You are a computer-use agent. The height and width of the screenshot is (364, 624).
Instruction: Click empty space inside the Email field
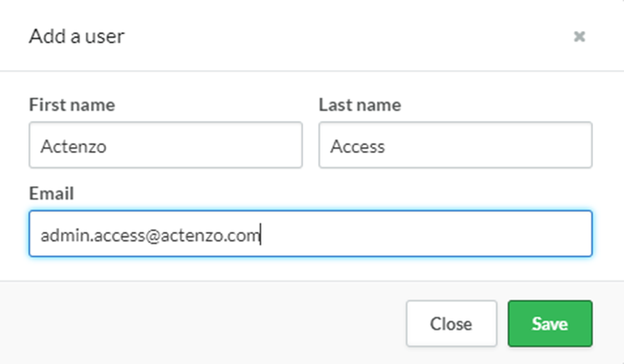pyautogui.click(x=426, y=234)
